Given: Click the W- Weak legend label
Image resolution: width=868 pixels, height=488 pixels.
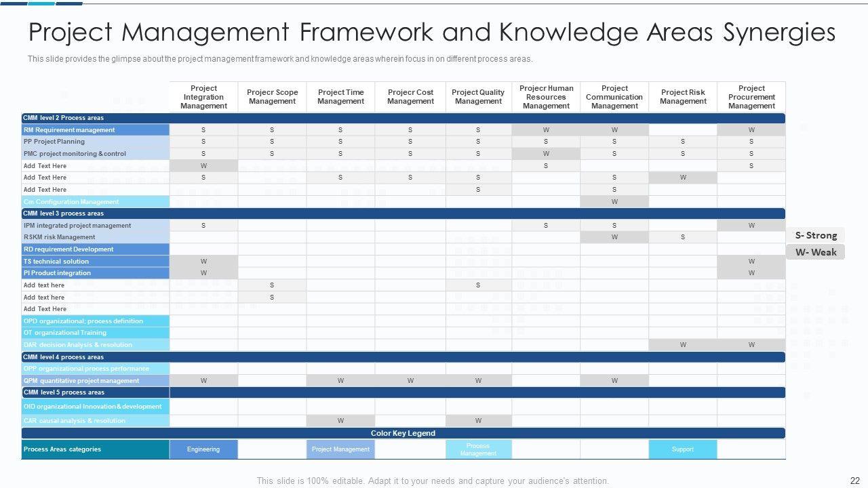Looking at the screenshot, I should [816, 252].
